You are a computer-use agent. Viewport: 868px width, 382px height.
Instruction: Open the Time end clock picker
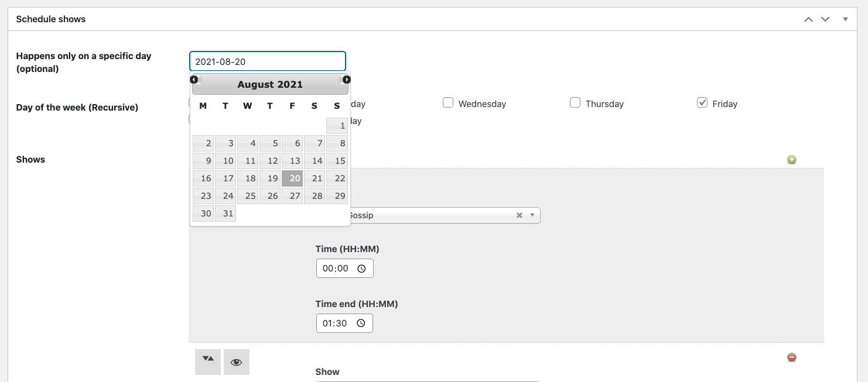pos(361,323)
